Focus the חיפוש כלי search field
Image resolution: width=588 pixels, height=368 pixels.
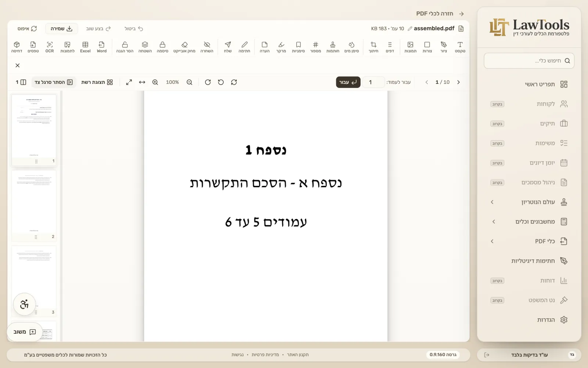(x=529, y=61)
